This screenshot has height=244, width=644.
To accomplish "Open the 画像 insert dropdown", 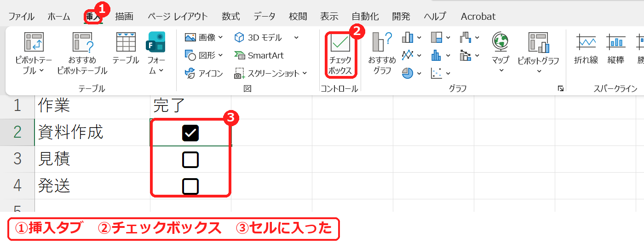I will pos(204,37).
